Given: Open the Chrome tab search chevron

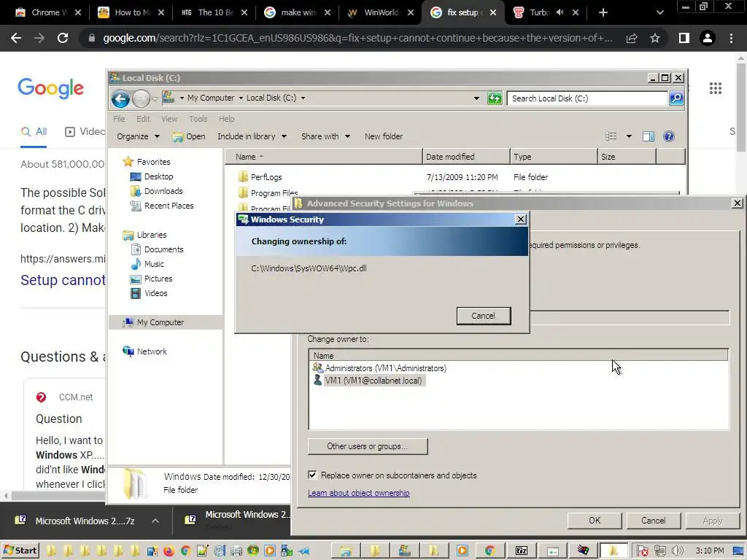Looking at the screenshot, I should pos(659,12).
